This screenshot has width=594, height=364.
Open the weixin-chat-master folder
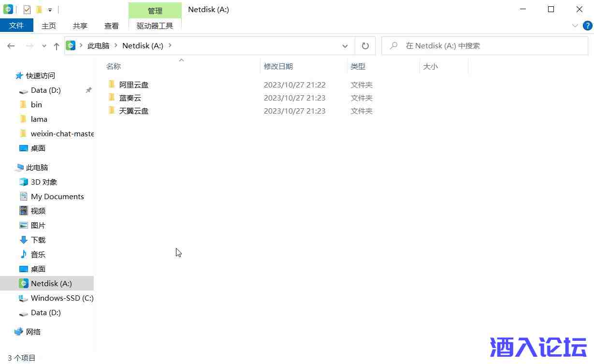pos(62,133)
